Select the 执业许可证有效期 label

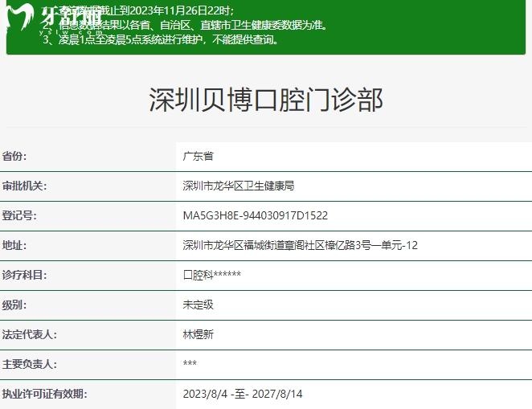(x=45, y=394)
